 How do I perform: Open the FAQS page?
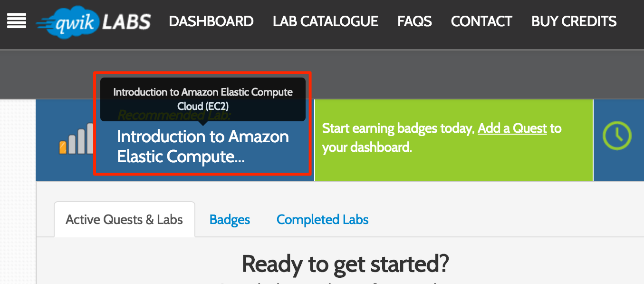[414, 21]
